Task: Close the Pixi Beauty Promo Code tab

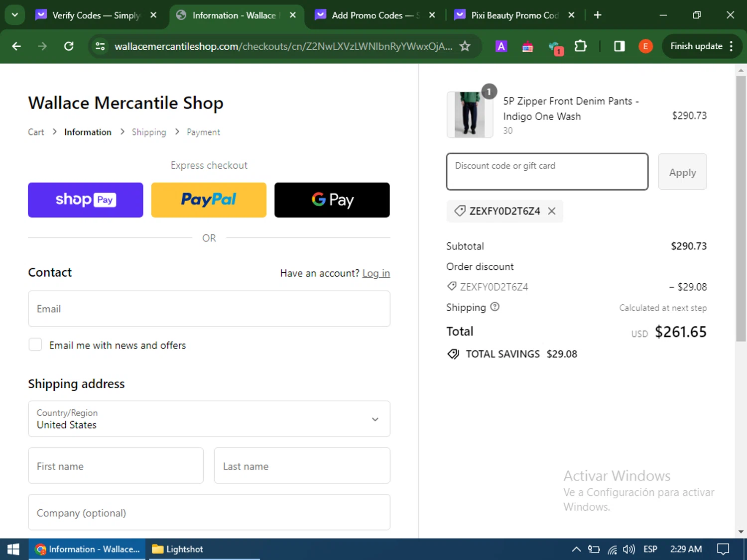Action: click(x=572, y=15)
